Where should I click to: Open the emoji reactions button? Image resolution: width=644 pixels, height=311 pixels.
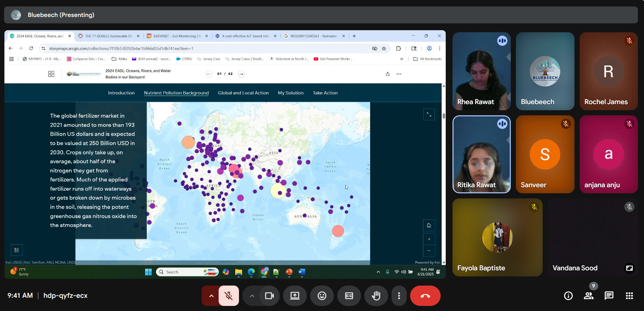(322, 296)
